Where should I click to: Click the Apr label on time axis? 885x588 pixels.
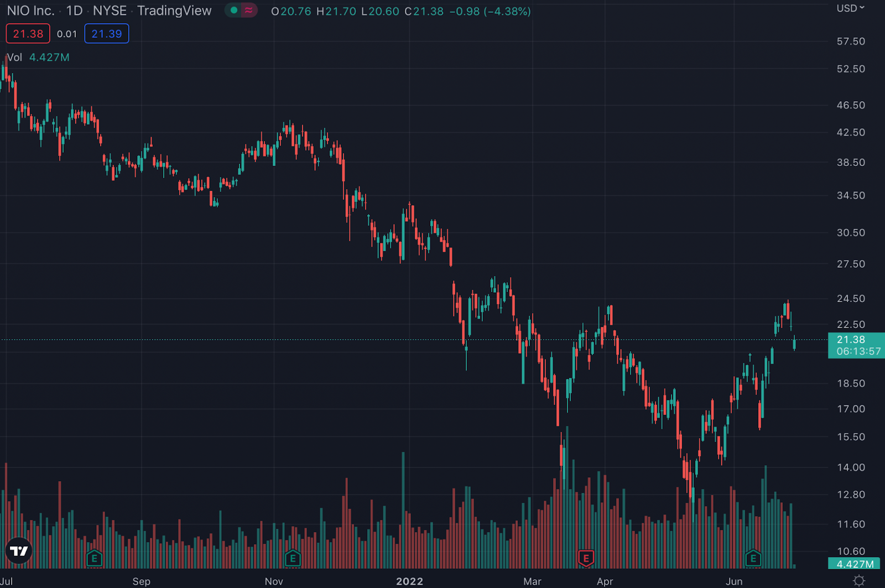605,581
